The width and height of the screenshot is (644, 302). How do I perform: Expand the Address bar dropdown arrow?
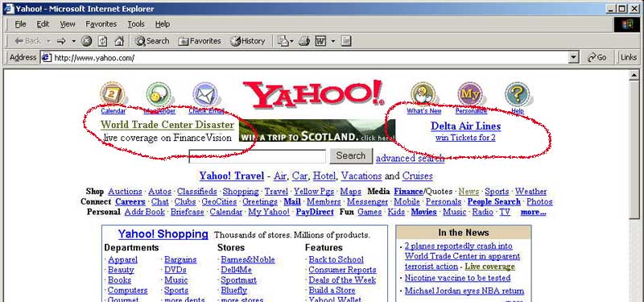coord(574,57)
